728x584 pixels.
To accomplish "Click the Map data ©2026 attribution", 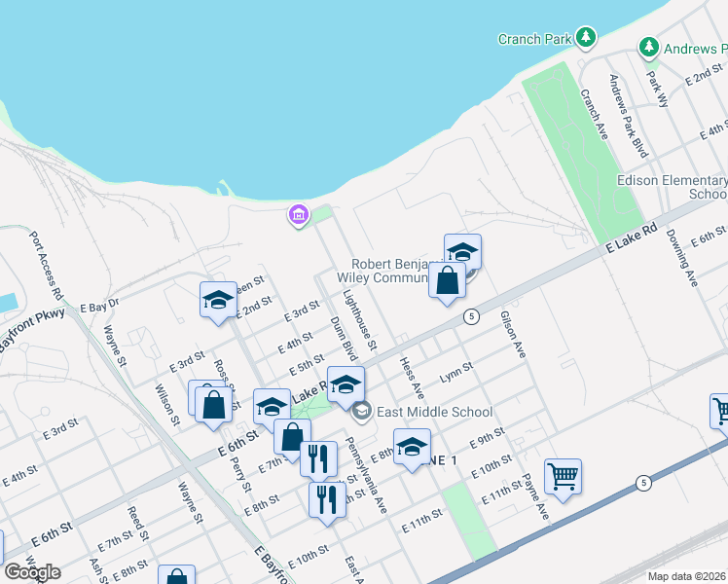I will click(687, 576).
